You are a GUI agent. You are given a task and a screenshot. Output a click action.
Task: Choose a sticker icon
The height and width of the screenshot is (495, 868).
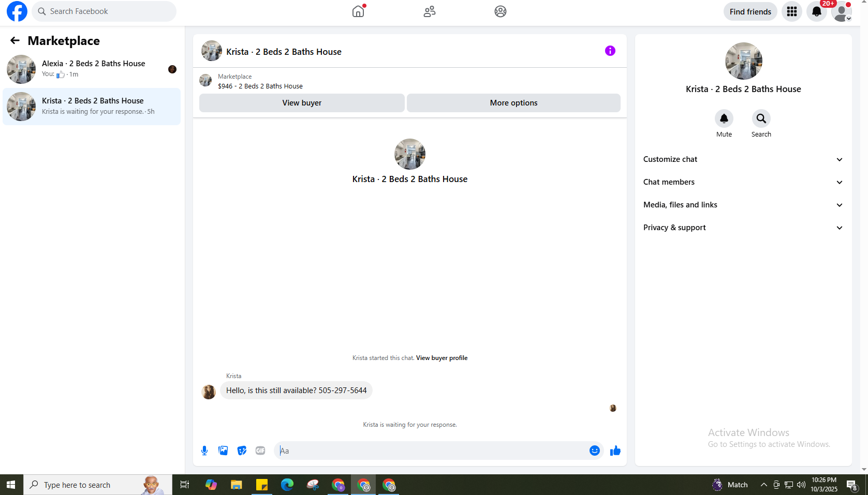[242, 451]
